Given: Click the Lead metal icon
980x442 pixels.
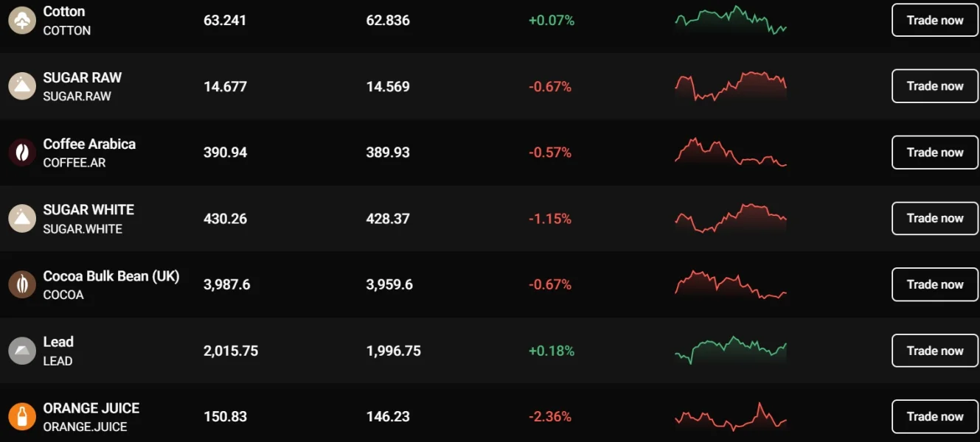Looking at the screenshot, I should click(22, 351).
